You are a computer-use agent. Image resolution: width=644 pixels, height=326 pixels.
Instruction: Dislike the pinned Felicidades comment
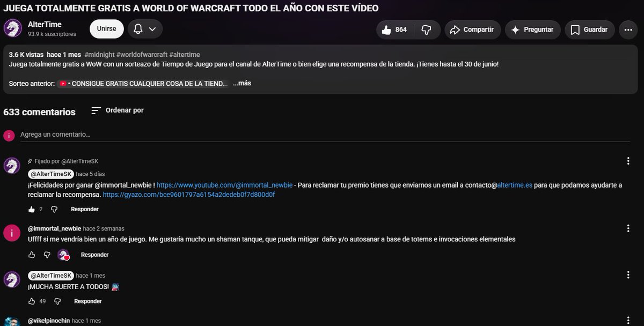54,209
